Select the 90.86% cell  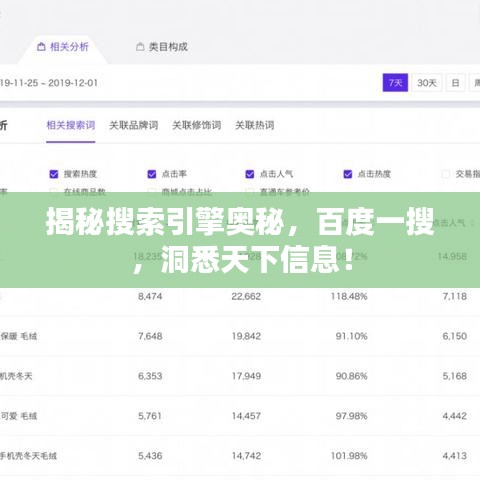(x=351, y=376)
